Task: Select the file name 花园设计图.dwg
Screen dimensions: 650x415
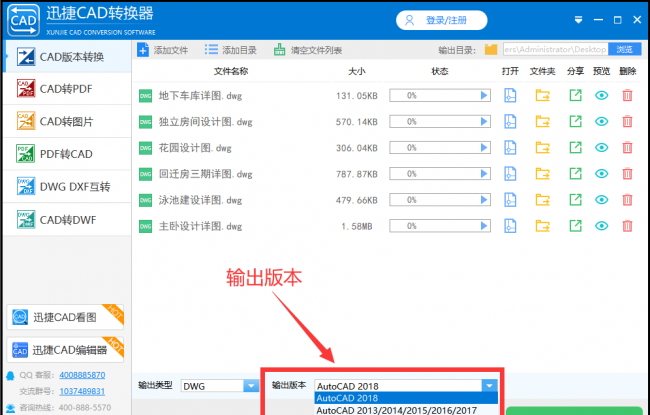Action: (195, 148)
